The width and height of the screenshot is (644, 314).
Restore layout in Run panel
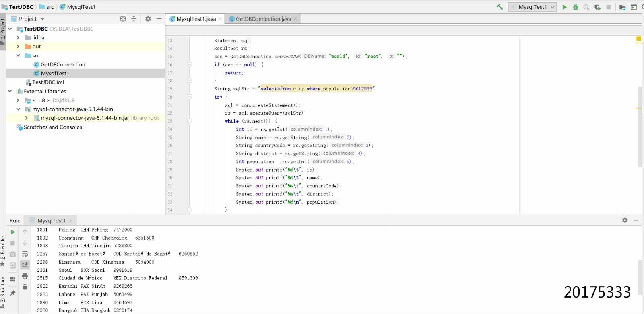pos(12,279)
